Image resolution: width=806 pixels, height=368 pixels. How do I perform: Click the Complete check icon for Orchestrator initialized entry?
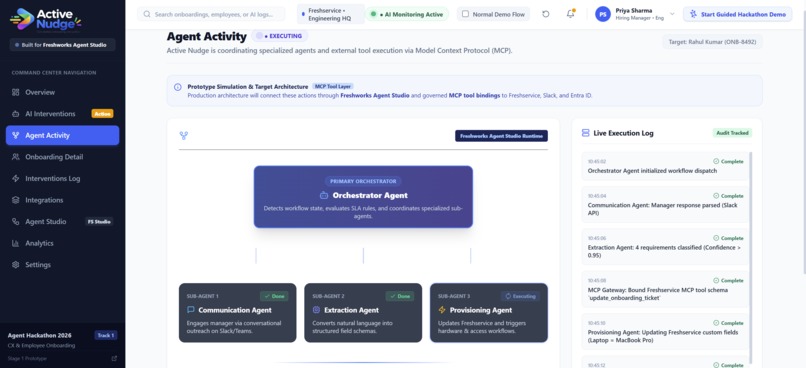(x=717, y=161)
